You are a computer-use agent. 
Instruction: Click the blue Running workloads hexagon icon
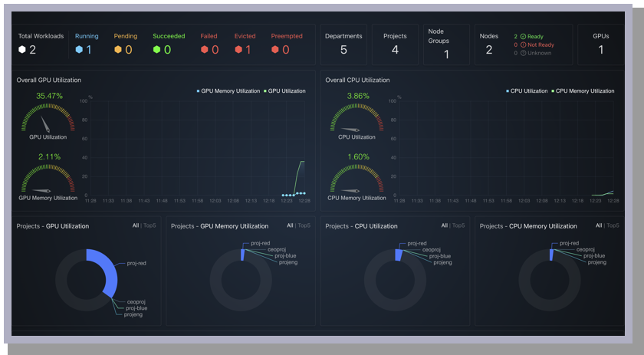79,49
